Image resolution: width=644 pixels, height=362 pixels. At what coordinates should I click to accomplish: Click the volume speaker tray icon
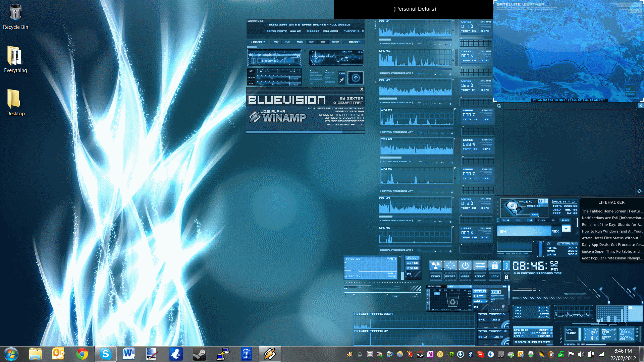coord(581,354)
